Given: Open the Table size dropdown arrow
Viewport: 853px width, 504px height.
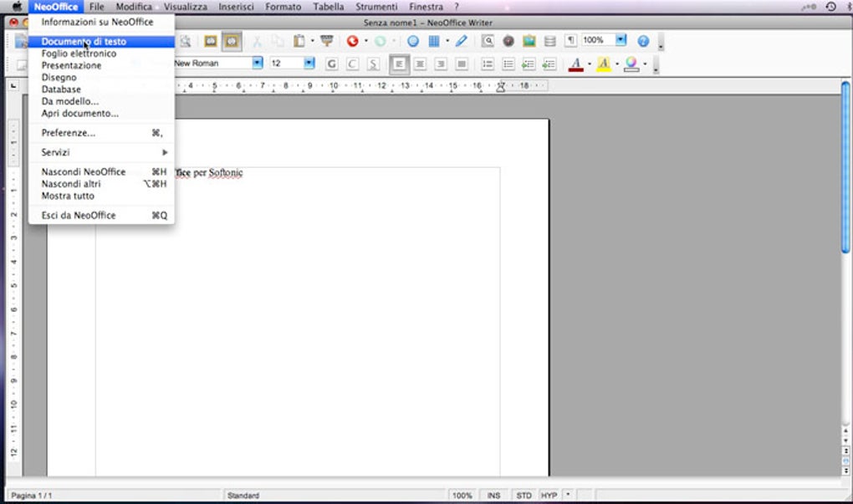Looking at the screenshot, I should click(x=447, y=41).
